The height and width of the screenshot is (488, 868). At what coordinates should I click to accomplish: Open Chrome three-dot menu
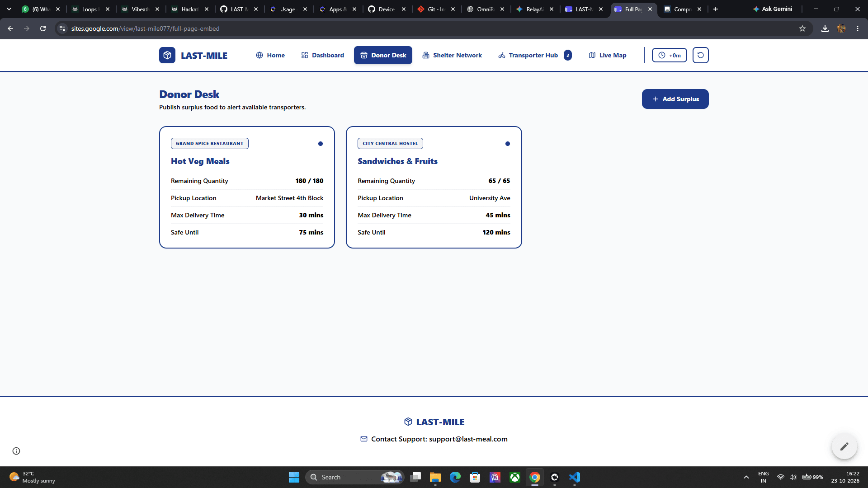(x=858, y=28)
